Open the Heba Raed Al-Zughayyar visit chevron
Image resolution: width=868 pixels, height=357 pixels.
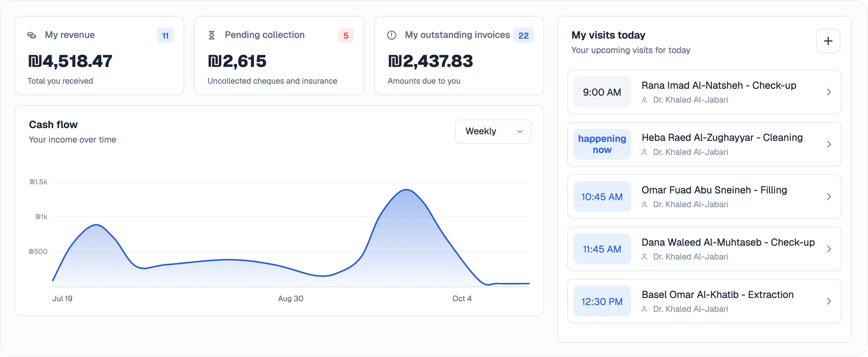pos(829,144)
